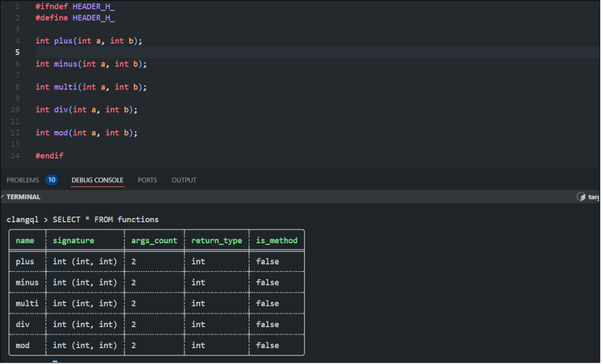Screen dimensions: 603x364
Task: Click line number 5 in the gutter
Action: point(17,52)
